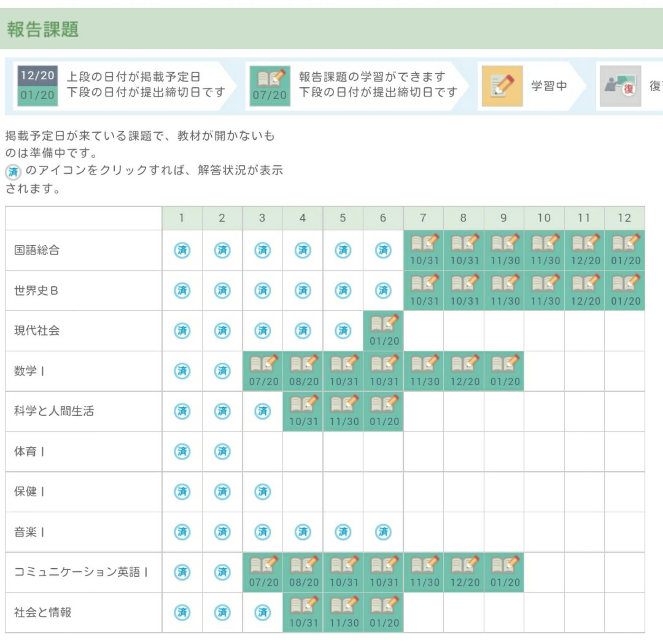663x644 pixels.
Task: View 保健Ⅰ report 3 completed status
Action: tap(263, 492)
